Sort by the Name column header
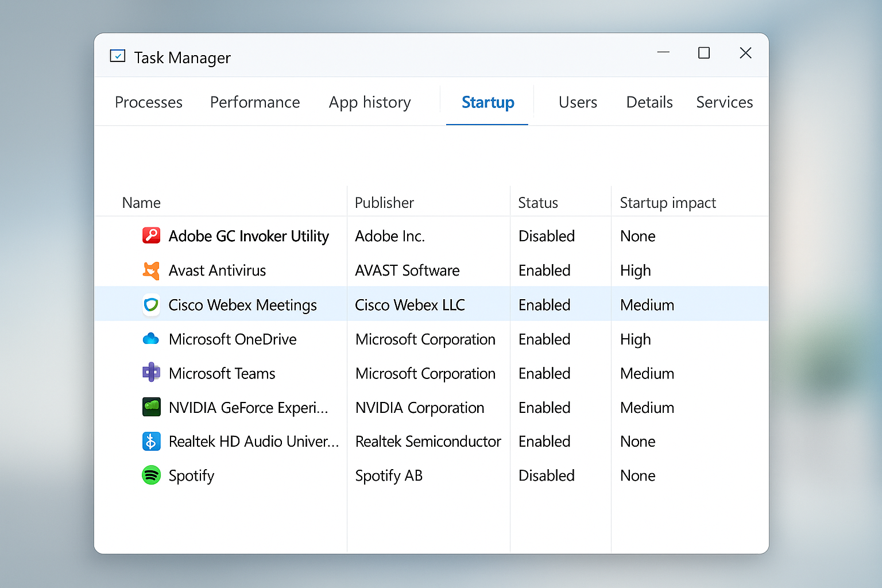882x588 pixels. point(141,203)
